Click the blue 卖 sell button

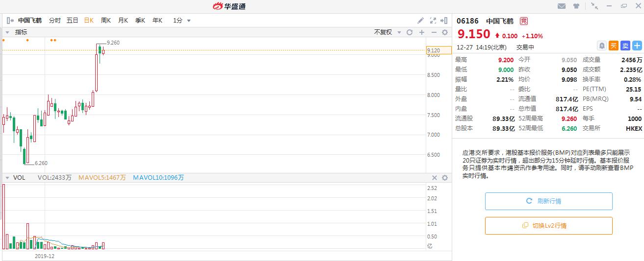point(625,46)
